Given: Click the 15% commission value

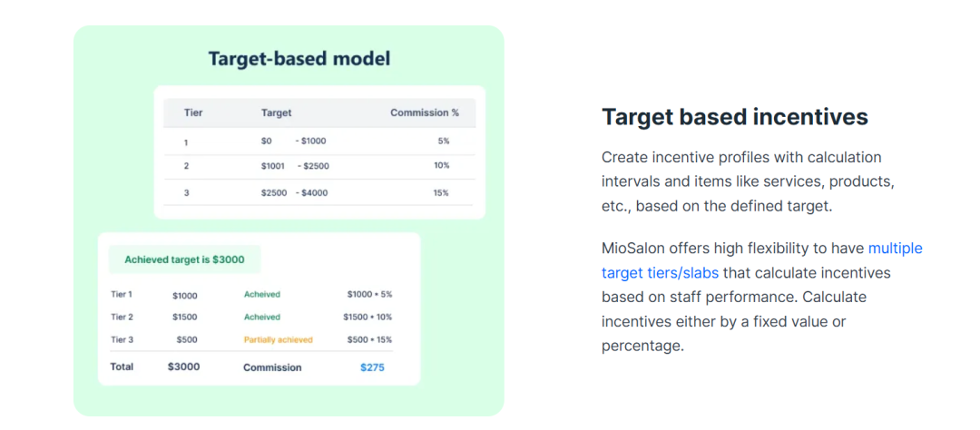Looking at the screenshot, I should pos(441,192).
